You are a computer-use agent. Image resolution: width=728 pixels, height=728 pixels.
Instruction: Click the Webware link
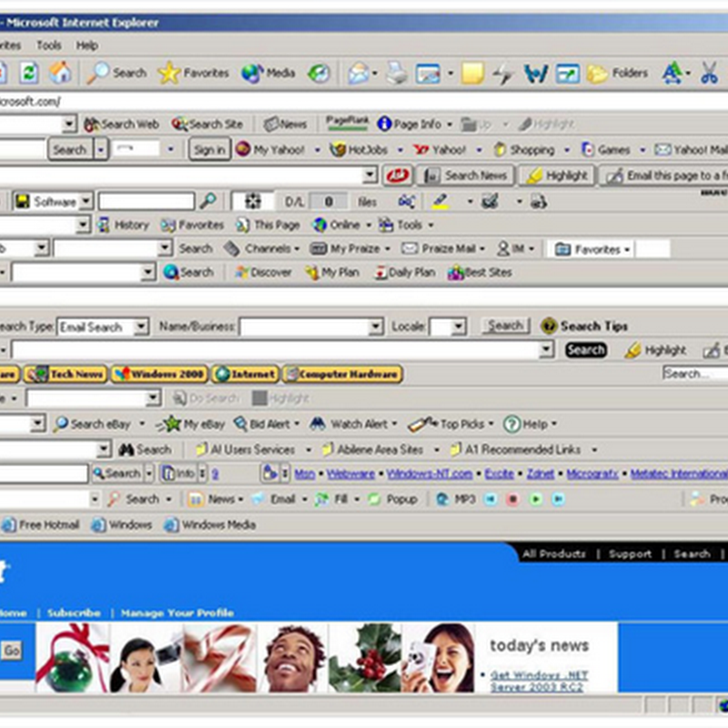click(x=350, y=473)
